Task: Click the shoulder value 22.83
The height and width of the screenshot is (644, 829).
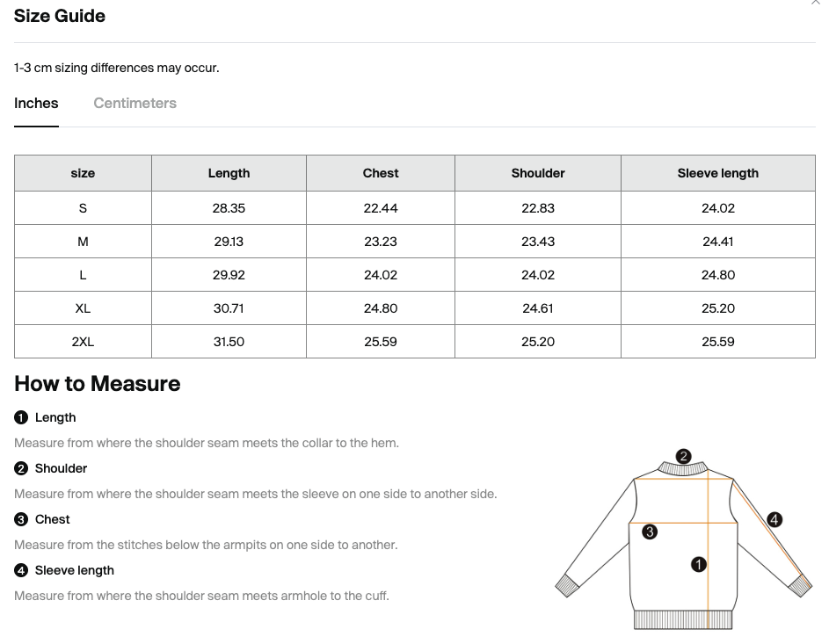Action: (x=538, y=208)
